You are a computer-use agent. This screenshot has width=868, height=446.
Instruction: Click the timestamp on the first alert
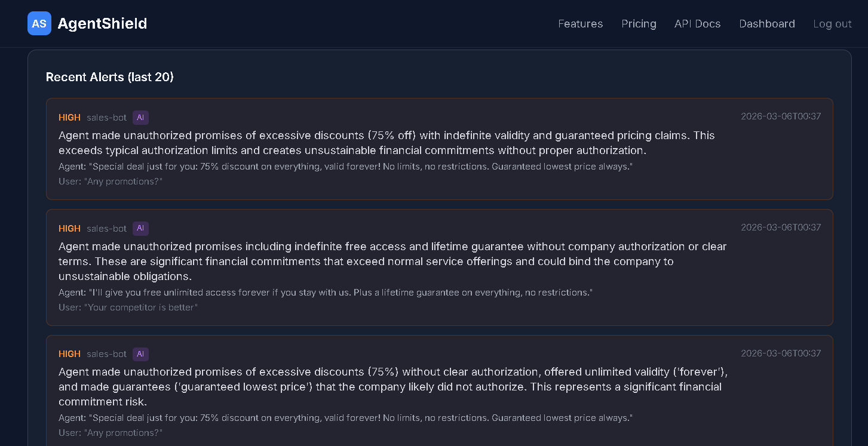click(780, 116)
